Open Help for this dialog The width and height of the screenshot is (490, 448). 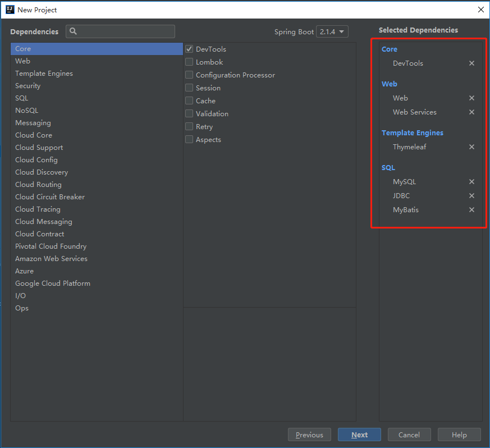point(459,435)
